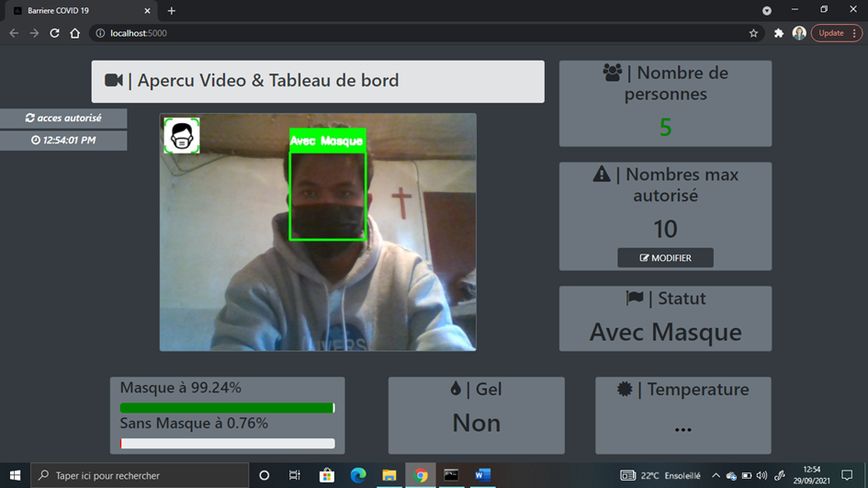Click the Avec Masque status text
The width and height of the screenshot is (868, 488).
pyautogui.click(x=665, y=332)
